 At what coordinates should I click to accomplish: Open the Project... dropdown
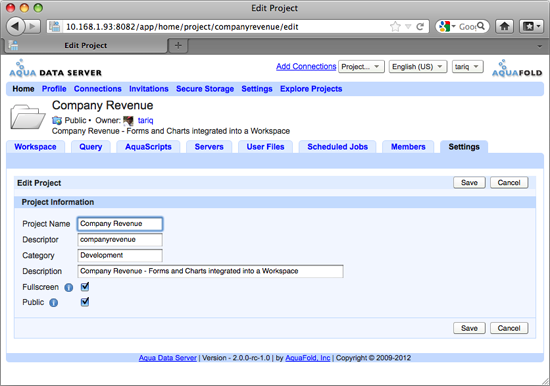tap(361, 67)
